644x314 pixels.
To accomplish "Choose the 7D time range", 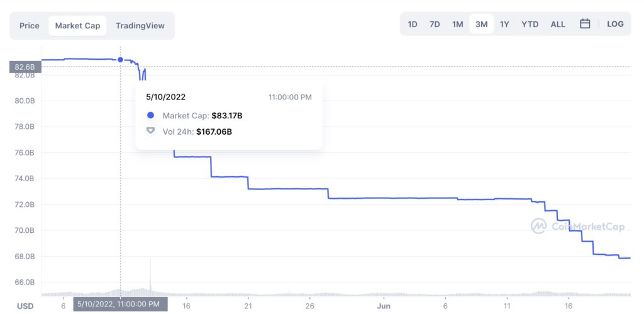I will (435, 25).
